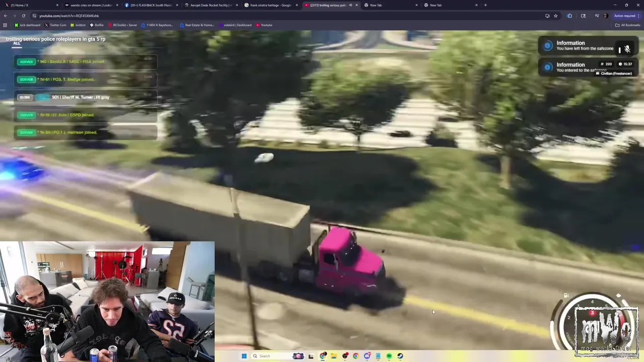
Task: Open the Youtube bookmark
Action: click(264, 25)
